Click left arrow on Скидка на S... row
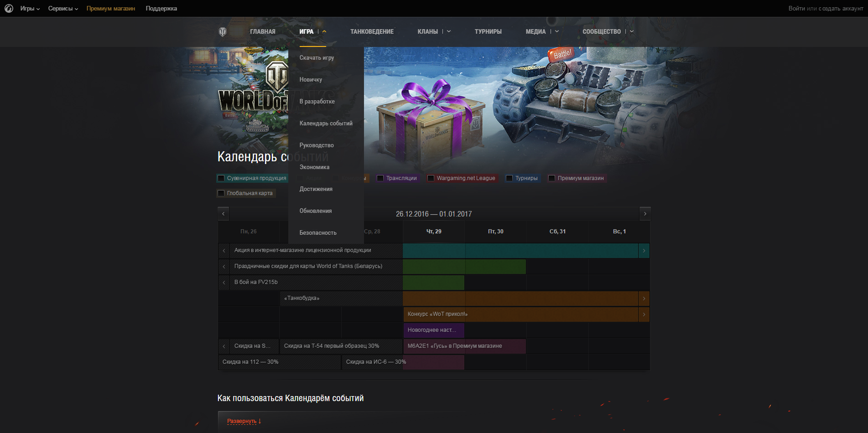 [224, 346]
